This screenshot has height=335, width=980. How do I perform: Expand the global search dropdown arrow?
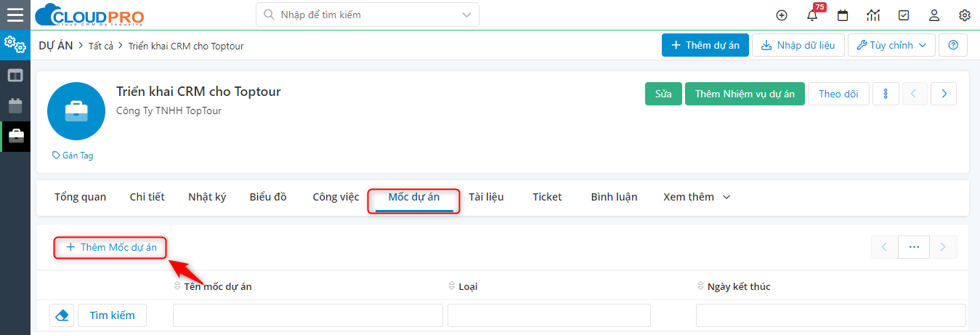point(466,15)
